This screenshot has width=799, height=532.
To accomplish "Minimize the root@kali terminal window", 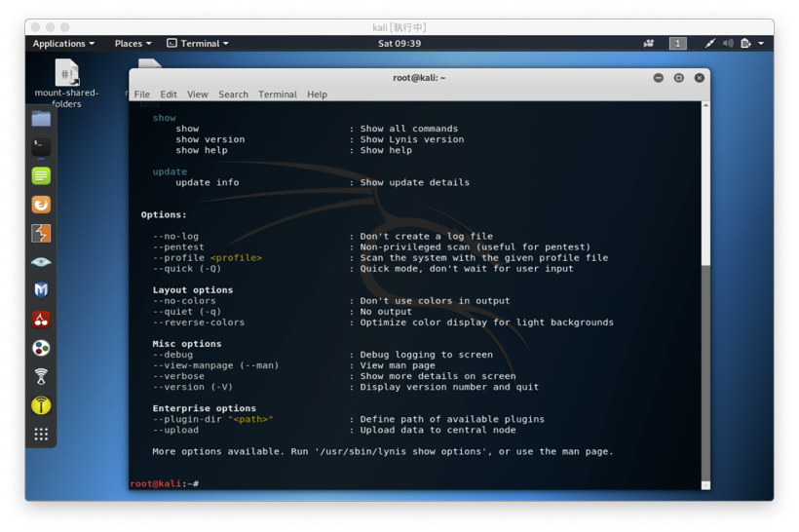I will click(659, 77).
